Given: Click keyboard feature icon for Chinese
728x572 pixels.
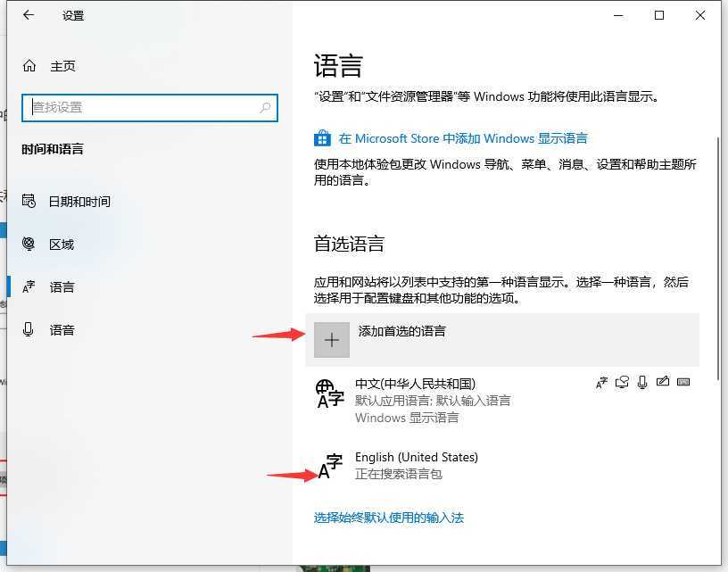Looking at the screenshot, I should 683,382.
